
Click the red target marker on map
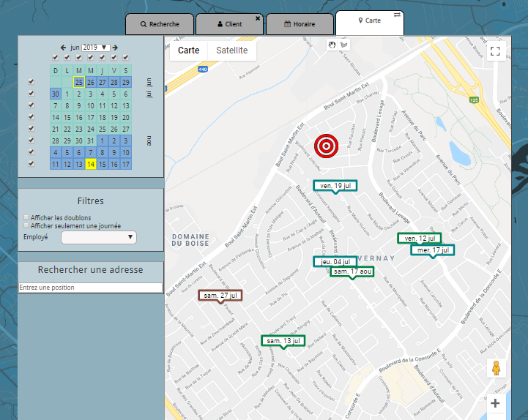click(x=327, y=146)
